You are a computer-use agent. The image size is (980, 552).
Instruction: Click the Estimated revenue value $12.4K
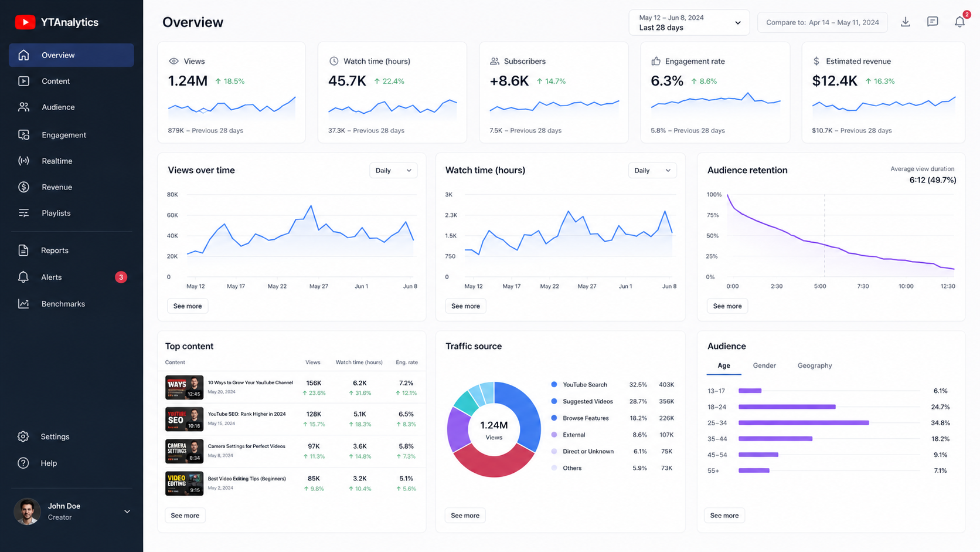click(835, 81)
